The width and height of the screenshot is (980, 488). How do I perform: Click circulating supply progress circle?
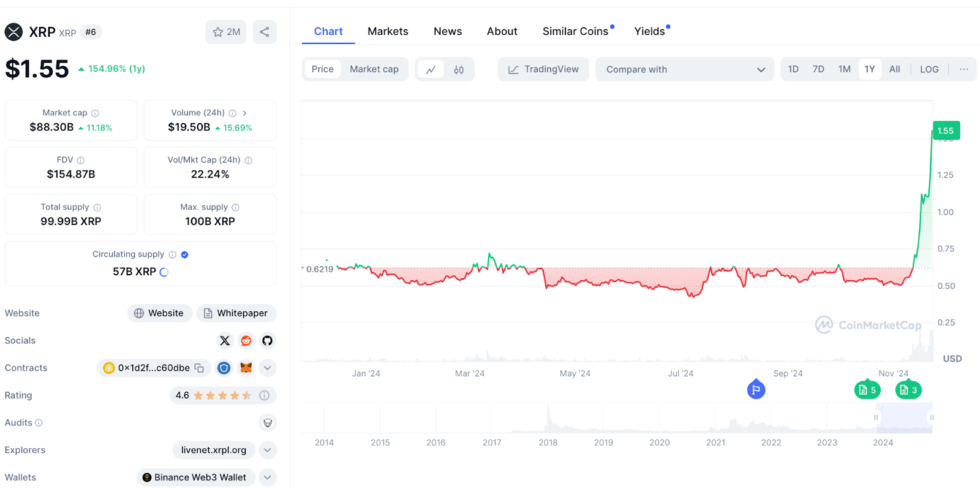[164, 272]
